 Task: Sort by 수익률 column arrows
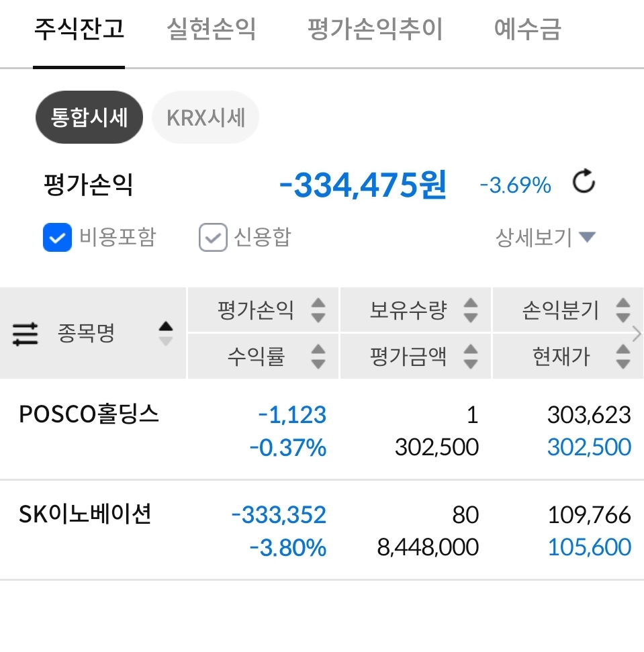pyautogui.click(x=318, y=357)
